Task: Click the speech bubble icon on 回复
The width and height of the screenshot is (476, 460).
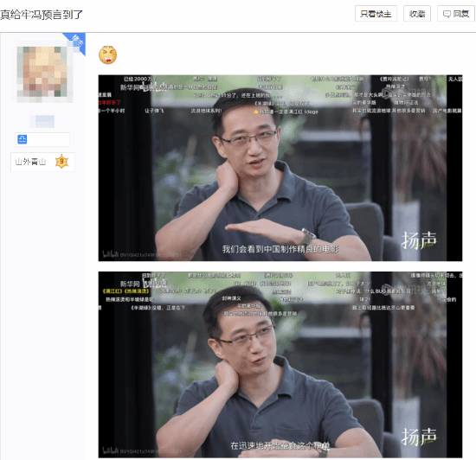Action: coord(447,14)
